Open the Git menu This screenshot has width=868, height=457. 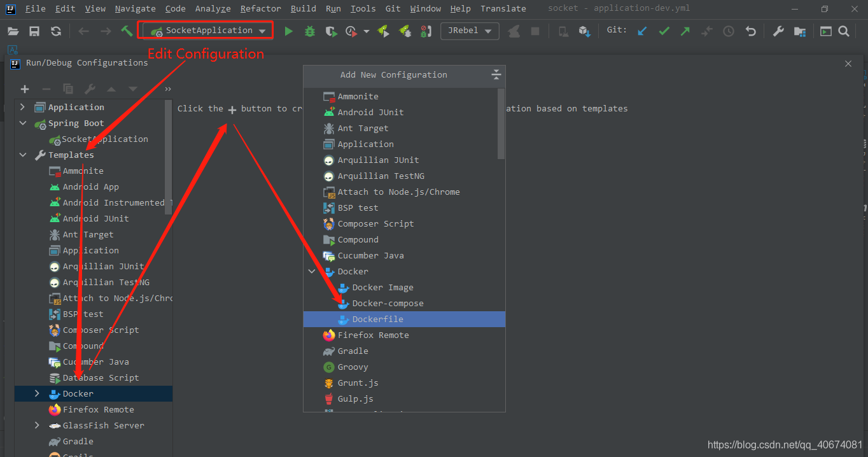[x=393, y=8]
